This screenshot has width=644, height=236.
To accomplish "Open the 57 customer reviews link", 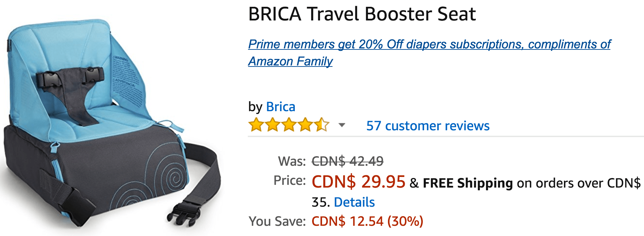I will (x=428, y=126).
